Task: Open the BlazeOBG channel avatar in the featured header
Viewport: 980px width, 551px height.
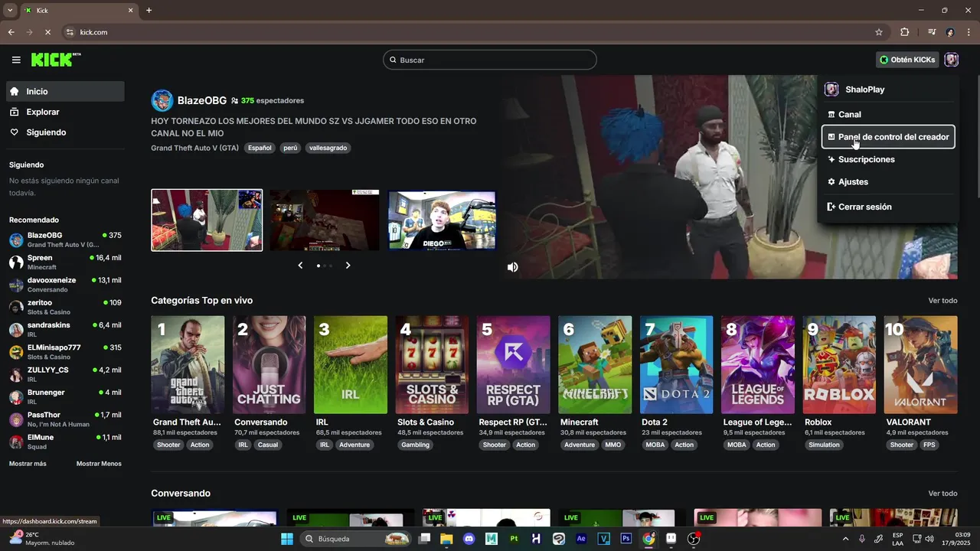Action: point(162,100)
